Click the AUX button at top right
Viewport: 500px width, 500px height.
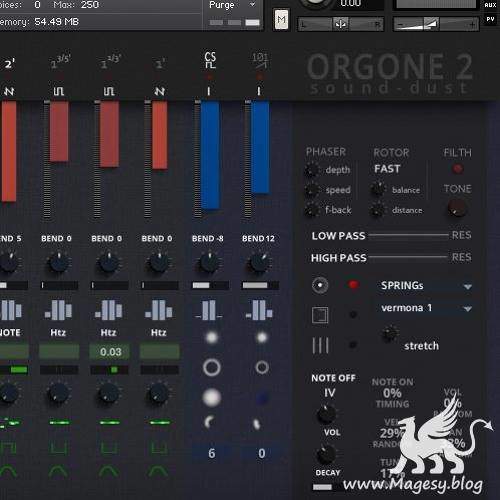coord(490,5)
